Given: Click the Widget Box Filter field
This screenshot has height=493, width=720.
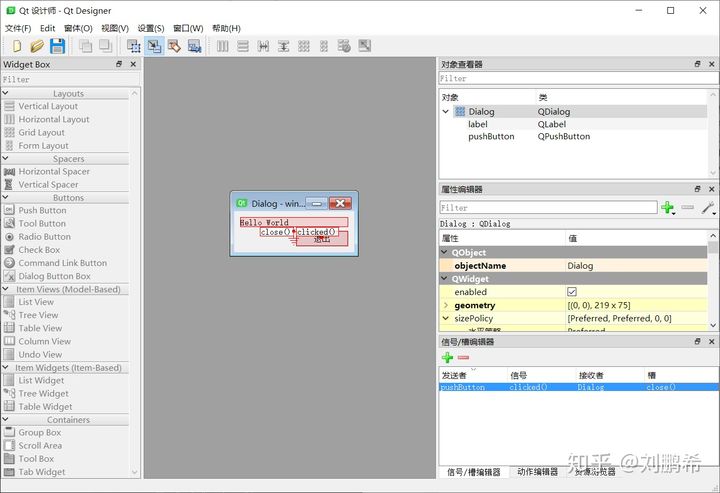Looking at the screenshot, I should pyautogui.click(x=70, y=79).
